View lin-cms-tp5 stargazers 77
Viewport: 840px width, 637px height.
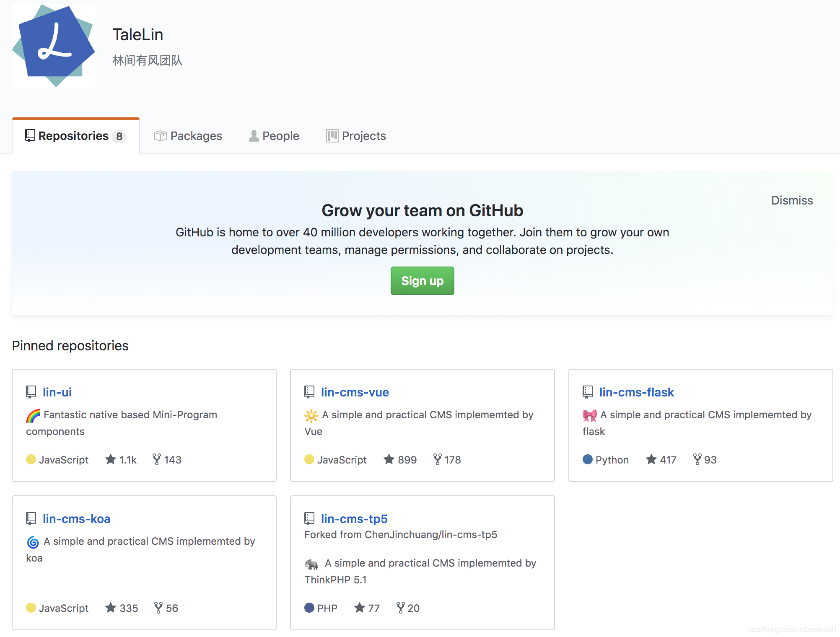pos(367,608)
